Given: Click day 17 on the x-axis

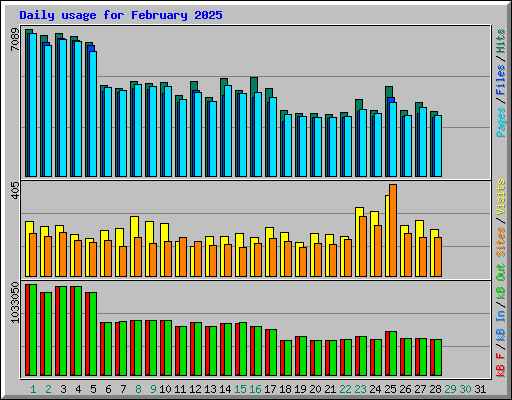Looking at the screenshot, I should [270, 389].
